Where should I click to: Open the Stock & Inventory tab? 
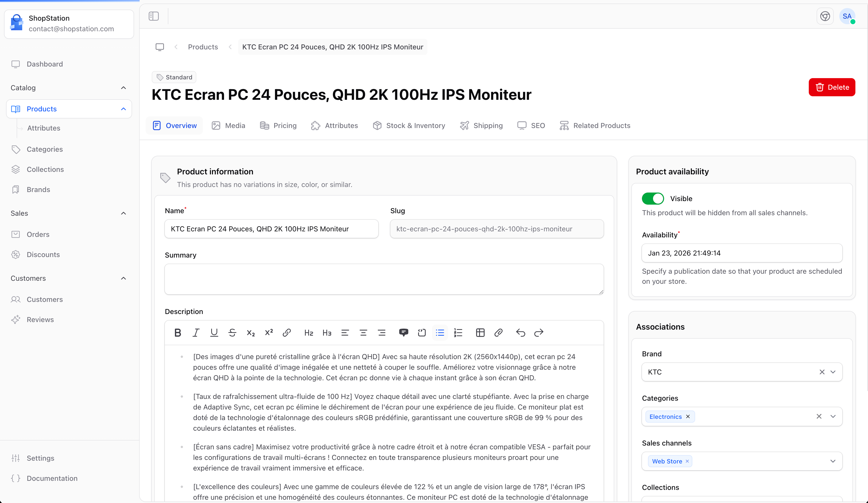409,125
